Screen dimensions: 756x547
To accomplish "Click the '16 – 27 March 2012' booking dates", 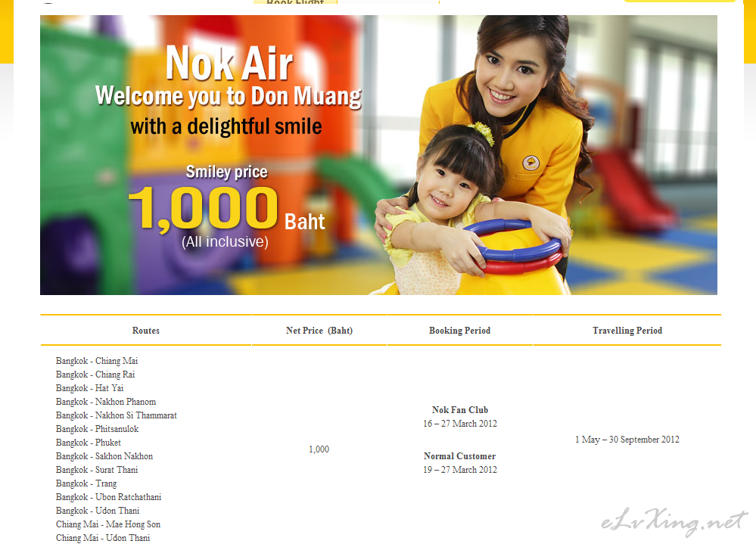I will tap(460, 424).
